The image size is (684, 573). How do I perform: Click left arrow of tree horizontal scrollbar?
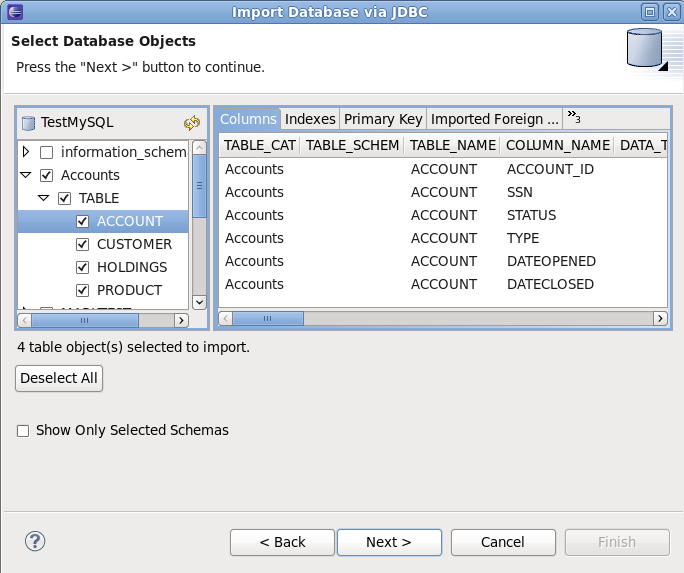click(x=25, y=321)
